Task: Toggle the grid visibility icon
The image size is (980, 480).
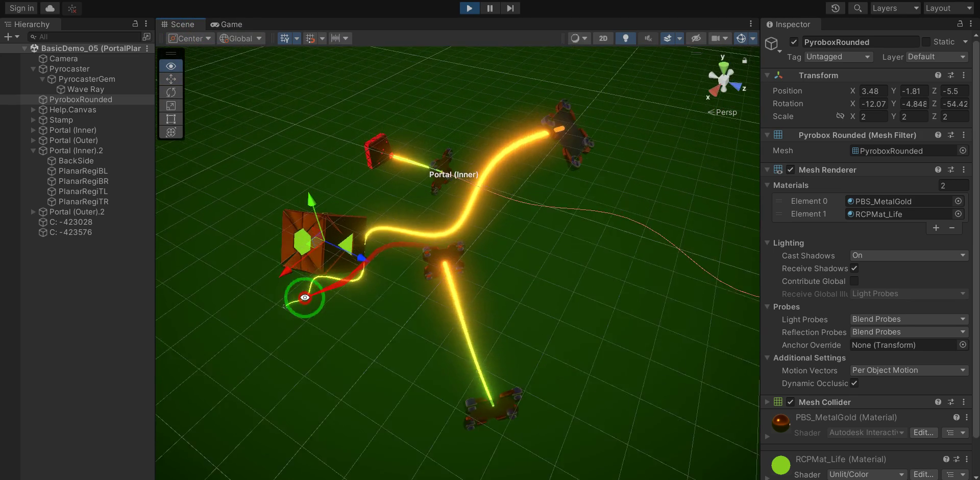Action: pos(285,38)
